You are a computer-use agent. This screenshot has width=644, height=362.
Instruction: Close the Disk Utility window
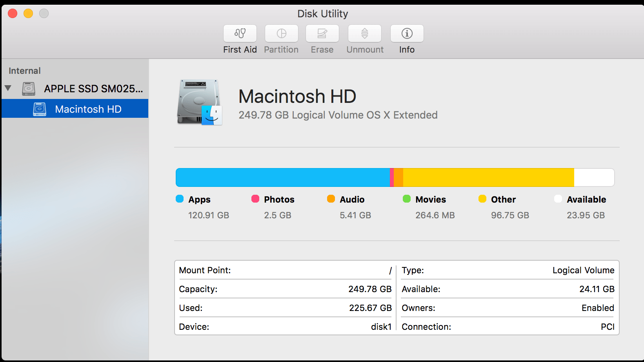13,13
